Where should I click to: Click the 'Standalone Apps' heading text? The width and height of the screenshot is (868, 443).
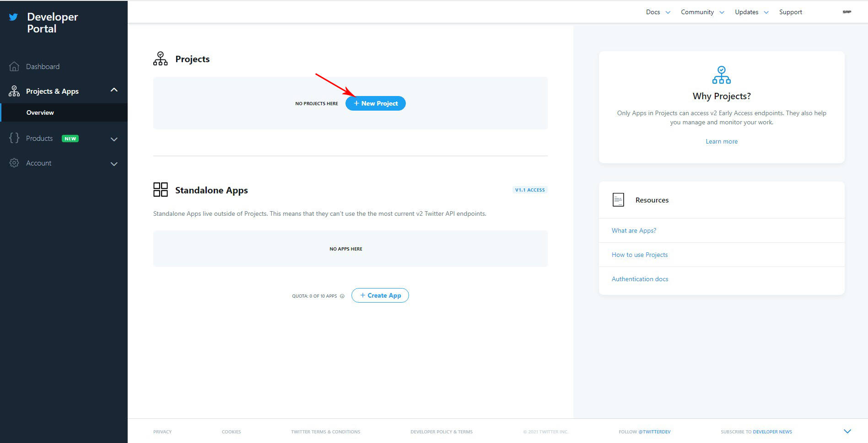211,190
